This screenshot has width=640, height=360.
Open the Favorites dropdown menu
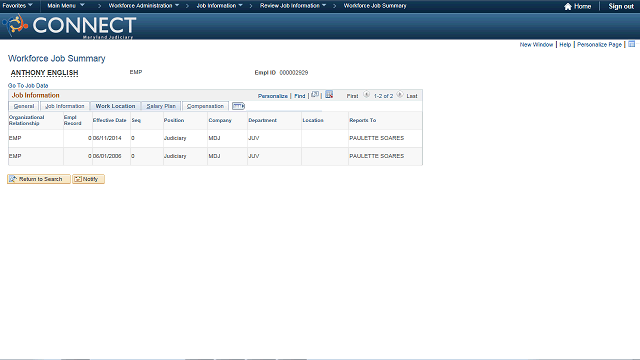(18, 6)
